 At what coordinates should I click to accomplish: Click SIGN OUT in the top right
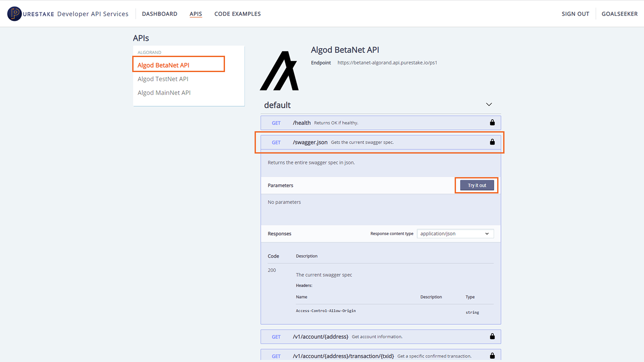(x=575, y=14)
